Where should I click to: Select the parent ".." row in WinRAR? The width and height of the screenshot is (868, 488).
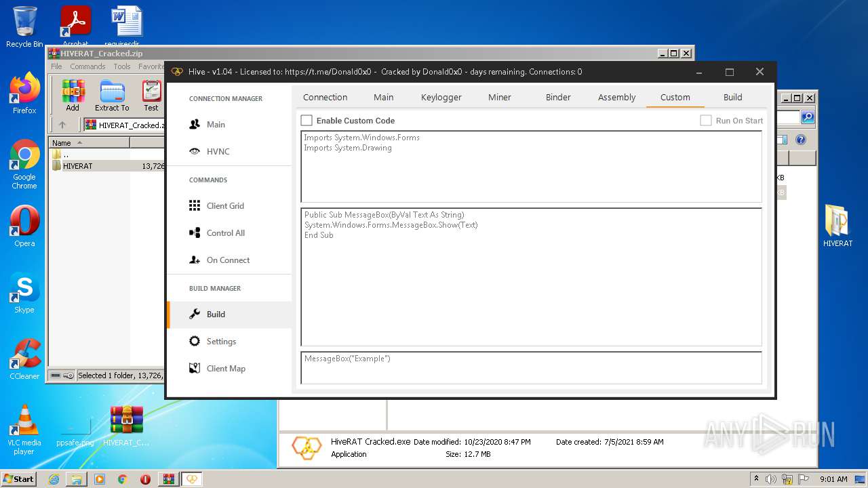[x=107, y=155]
